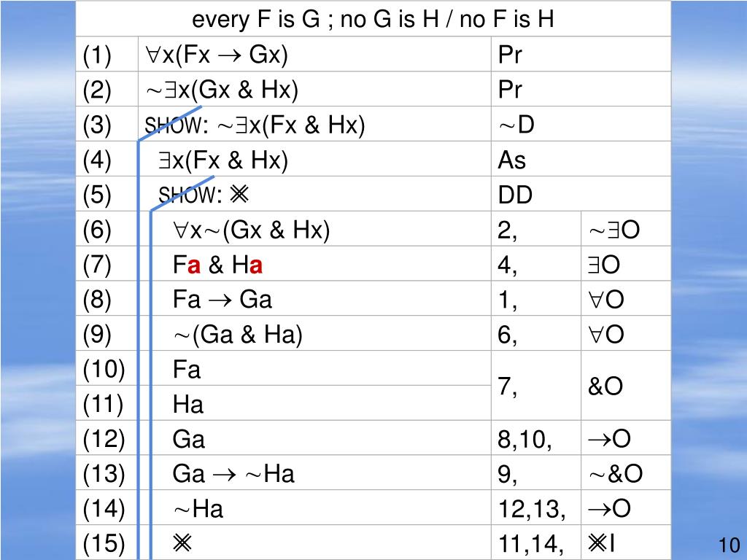Screen dimensions: 747x560
Task: Select the red bold 'a' in Fa & Ha
Action: pos(193,266)
